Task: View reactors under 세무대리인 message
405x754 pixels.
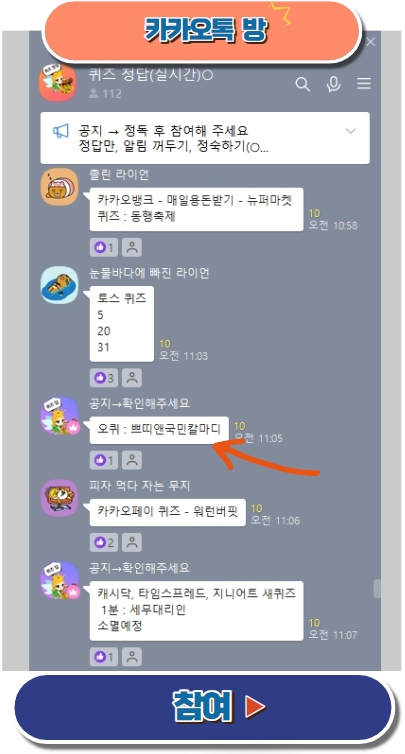Action: [131, 656]
